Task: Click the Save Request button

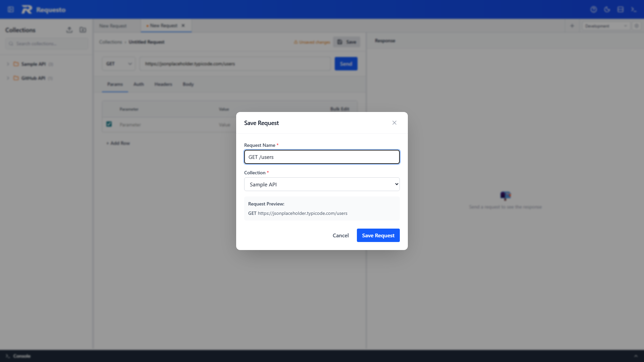Action: coord(378,235)
